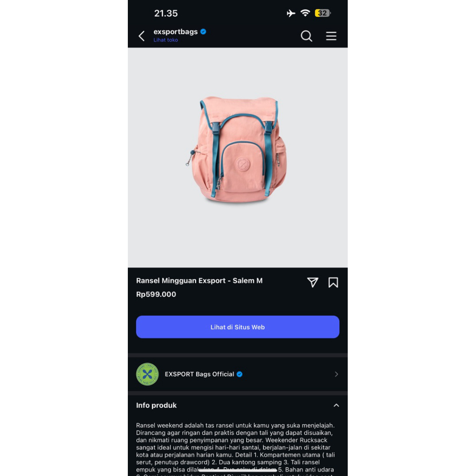Save product with the bookmark icon
This screenshot has width=476, height=476.
(333, 282)
